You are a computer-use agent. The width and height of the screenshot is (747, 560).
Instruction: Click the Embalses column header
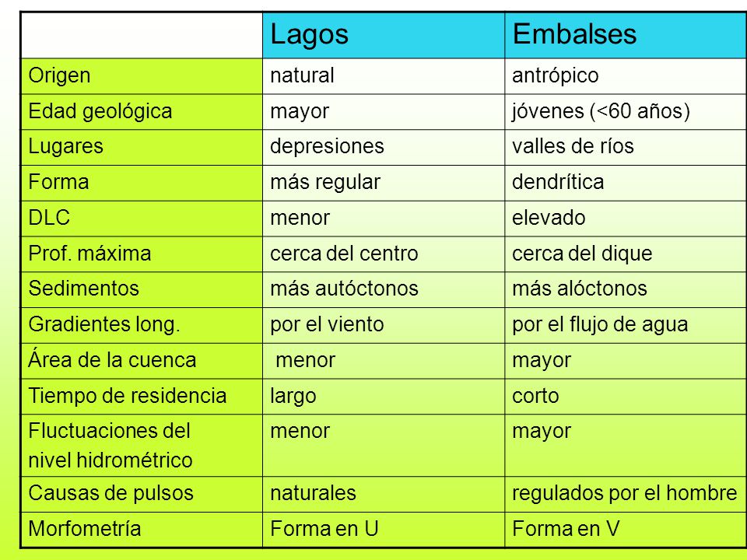coord(626,36)
